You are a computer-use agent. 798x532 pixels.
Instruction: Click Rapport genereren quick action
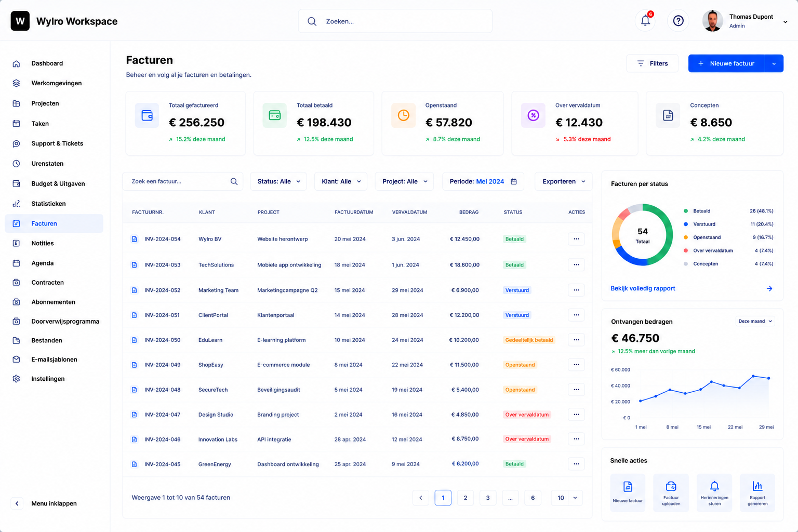click(757, 493)
